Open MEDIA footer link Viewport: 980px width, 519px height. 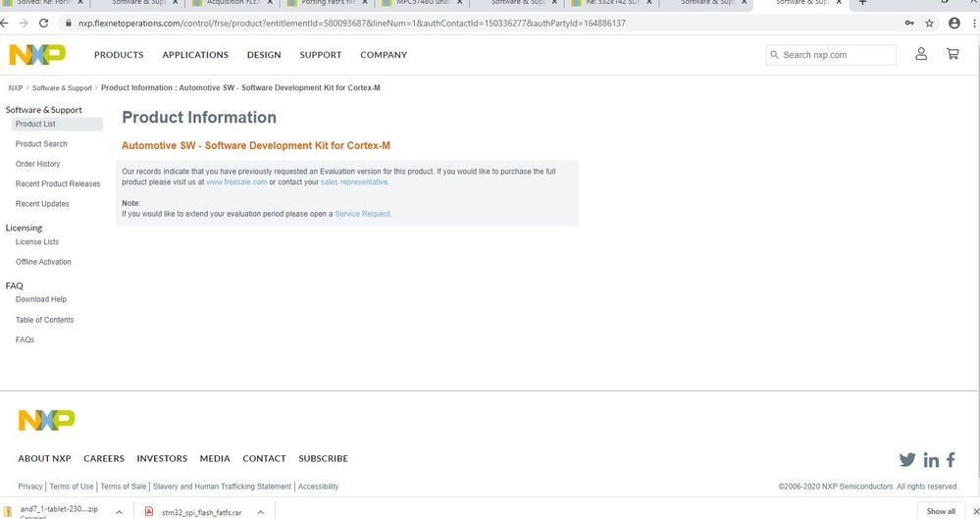[x=215, y=458]
